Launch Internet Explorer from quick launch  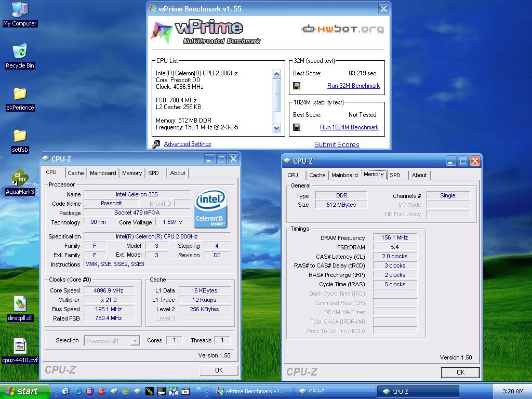78,391
